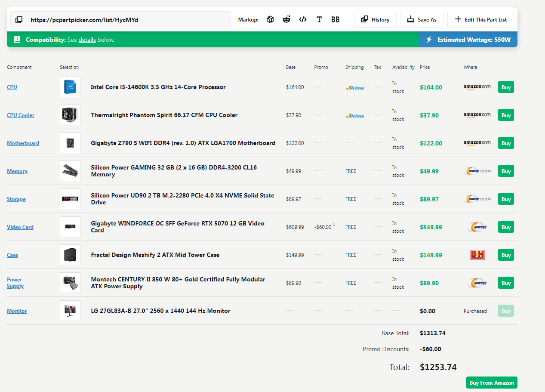Open the Newegg logo for power supply
Screen dimensions: 545x392
[x=477, y=283]
